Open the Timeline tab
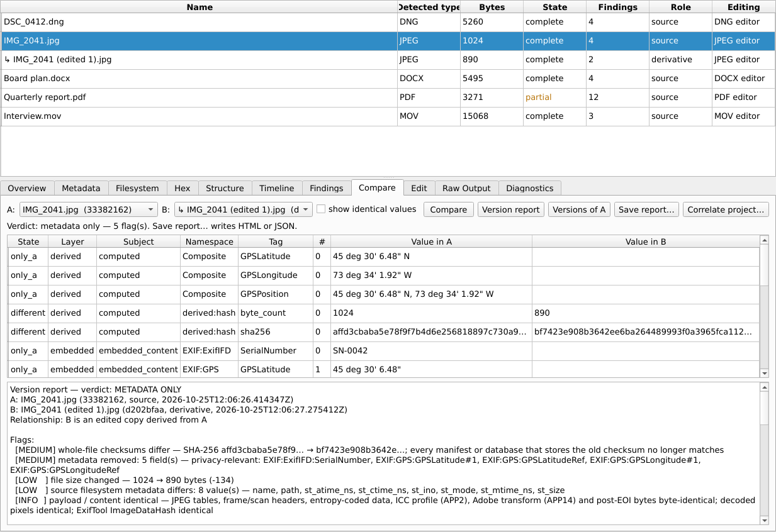This screenshot has width=776, height=532. [277, 188]
